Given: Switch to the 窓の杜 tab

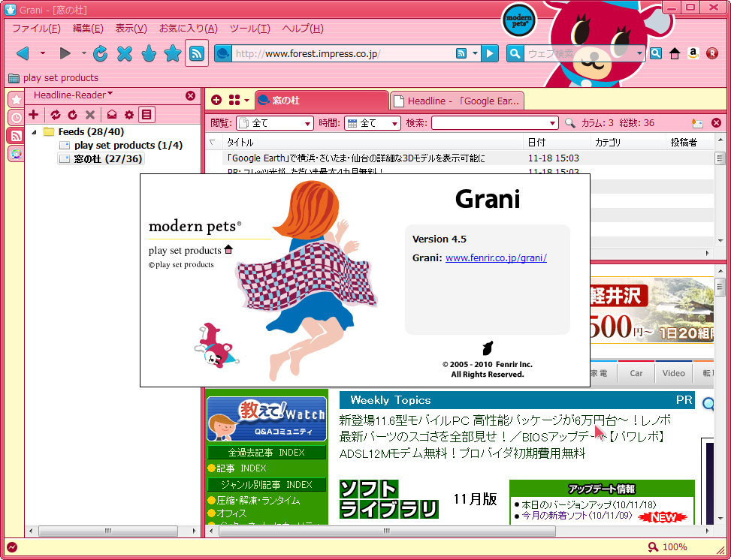Looking at the screenshot, I should (322, 100).
